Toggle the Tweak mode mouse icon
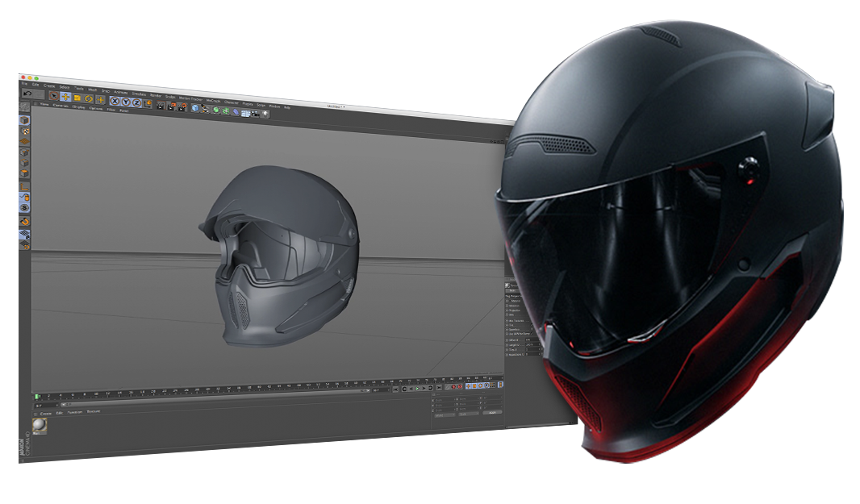860x504 pixels. click(25, 198)
